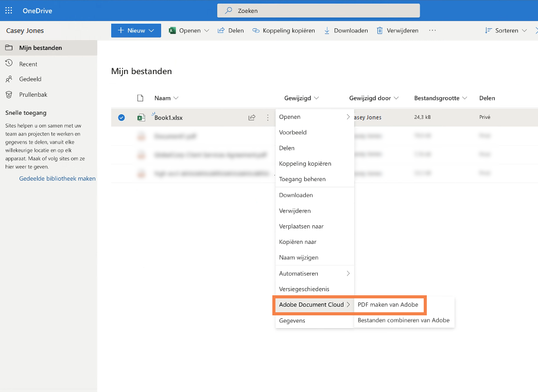The height and width of the screenshot is (392, 538).
Task: Expand the Openen submenu arrow in context menu
Action: coord(348,117)
